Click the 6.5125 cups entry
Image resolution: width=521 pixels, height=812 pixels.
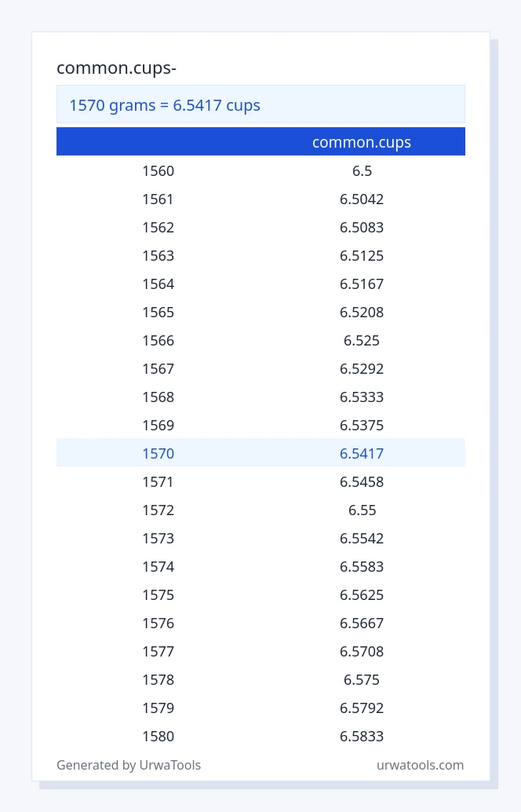tap(362, 255)
